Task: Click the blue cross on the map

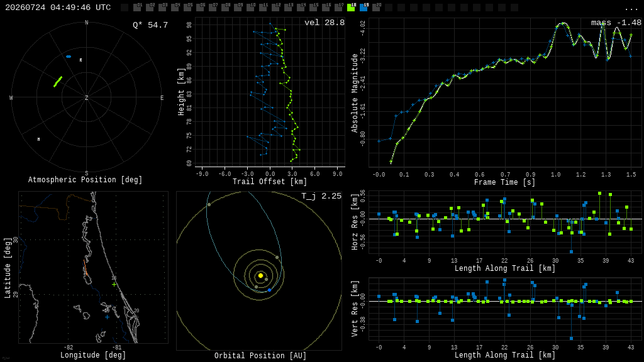Action: 107,317
